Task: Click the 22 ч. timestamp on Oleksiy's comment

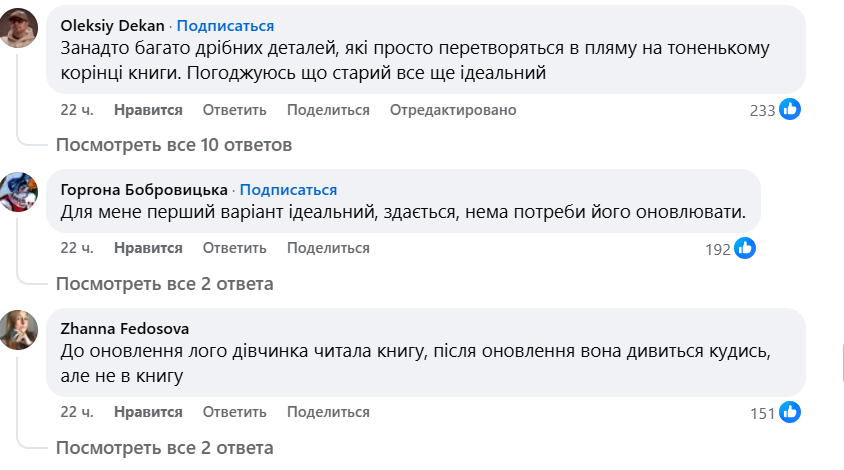Action: point(77,110)
